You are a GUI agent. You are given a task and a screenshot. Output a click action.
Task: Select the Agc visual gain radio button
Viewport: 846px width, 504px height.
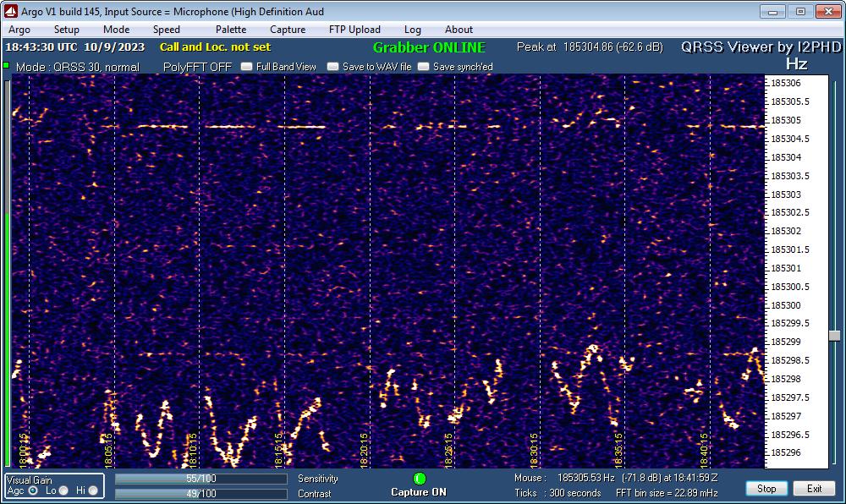pos(33,490)
